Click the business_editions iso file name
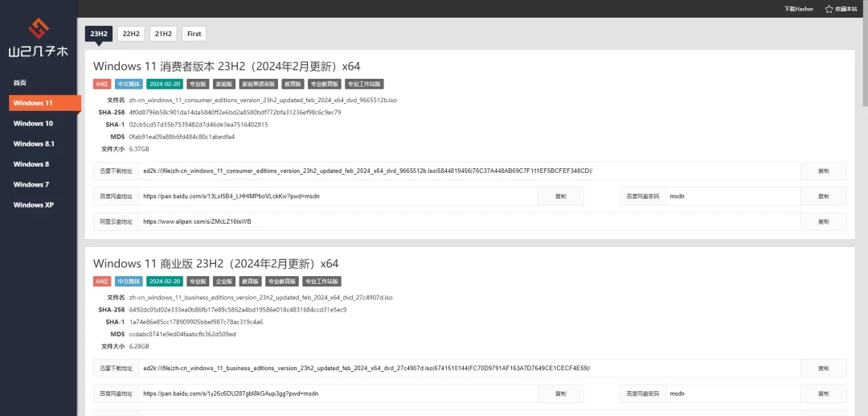 (x=260, y=298)
